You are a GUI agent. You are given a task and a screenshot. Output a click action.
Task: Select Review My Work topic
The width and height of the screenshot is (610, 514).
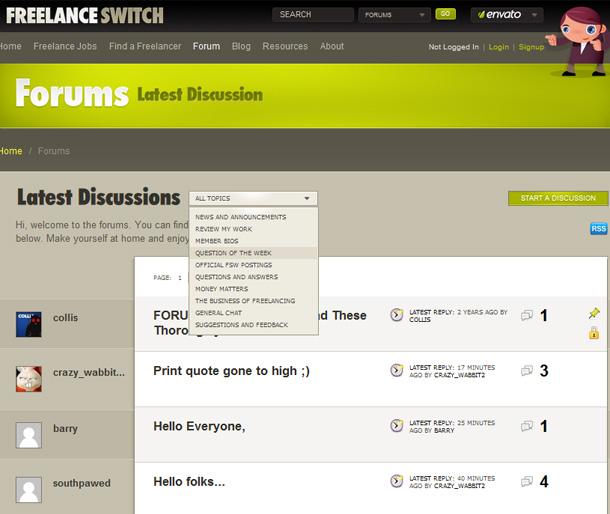pos(223,229)
